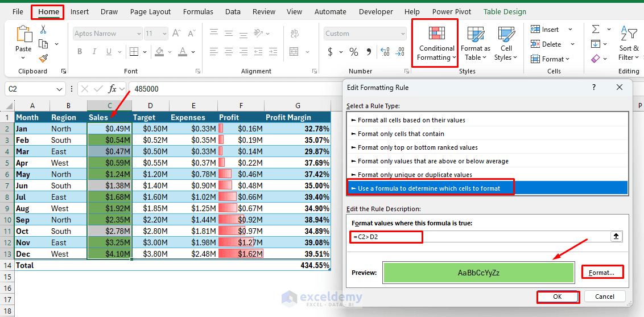Screen dimensions: 644x317
Task: Click the Paste clipboard icon
Action: pyautogui.click(x=23, y=35)
